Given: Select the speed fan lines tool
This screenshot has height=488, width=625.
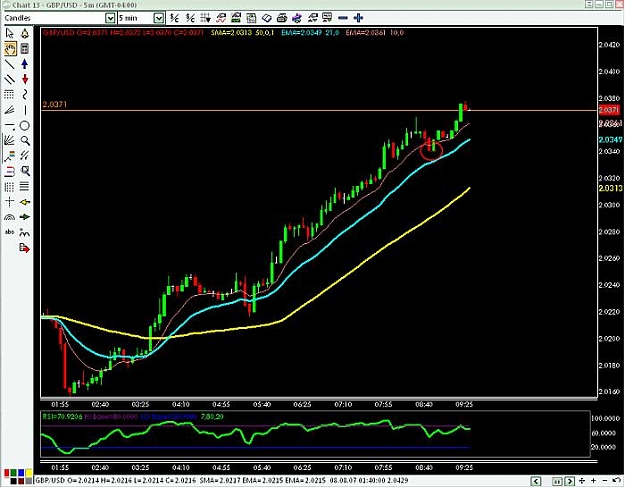Looking at the screenshot, I should [x=10, y=110].
